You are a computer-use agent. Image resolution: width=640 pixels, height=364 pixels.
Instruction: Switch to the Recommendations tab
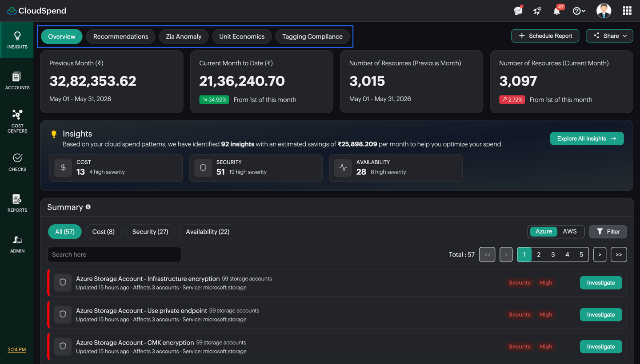(121, 36)
